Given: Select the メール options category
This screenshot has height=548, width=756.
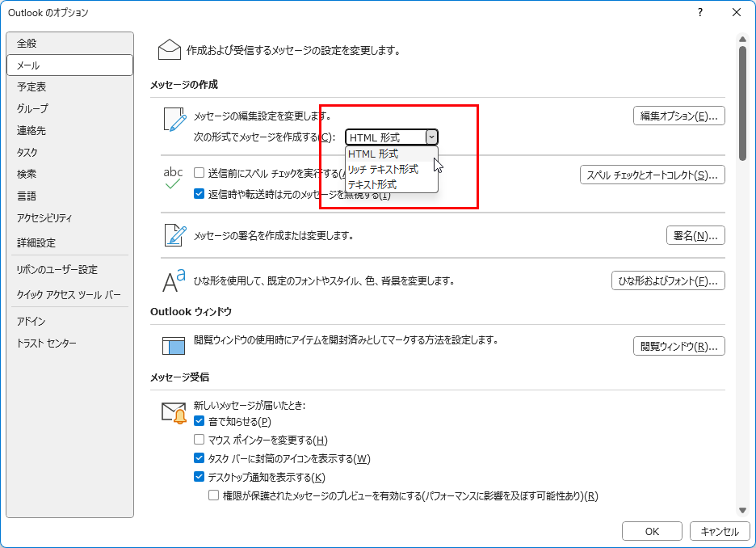Looking at the screenshot, I should (x=70, y=65).
